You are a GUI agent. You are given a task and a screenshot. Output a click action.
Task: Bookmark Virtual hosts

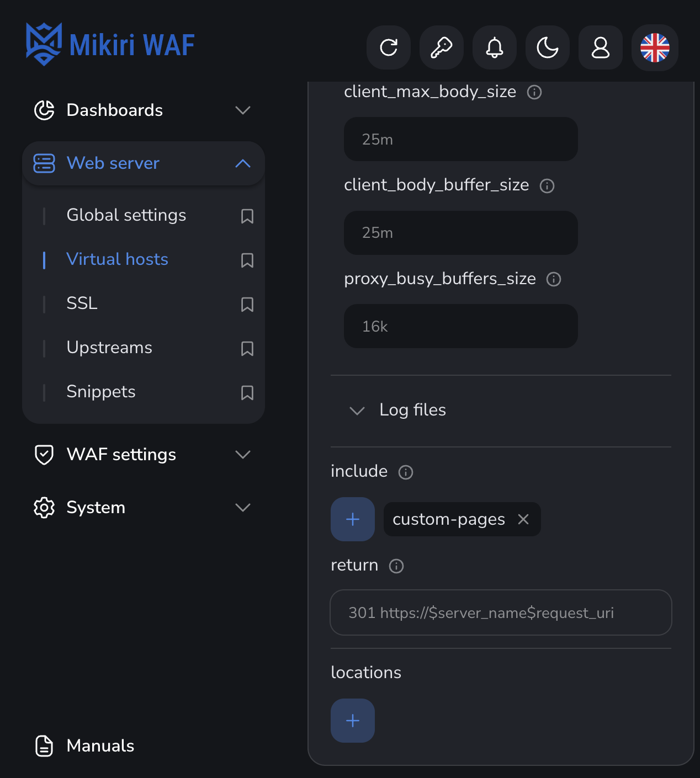click(x=247, y=260)
